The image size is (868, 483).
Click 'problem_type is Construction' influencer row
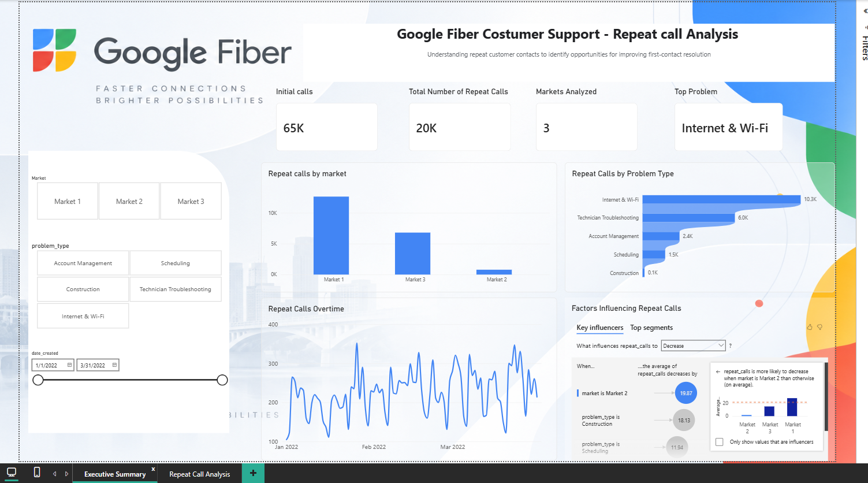pos(601,420)
